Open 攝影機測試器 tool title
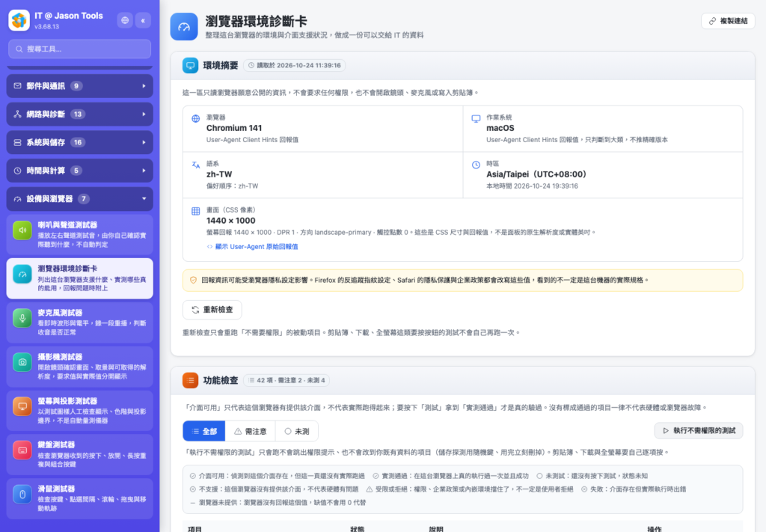The height and width of the screenshot is (532, 766). [x=60, y=357]
